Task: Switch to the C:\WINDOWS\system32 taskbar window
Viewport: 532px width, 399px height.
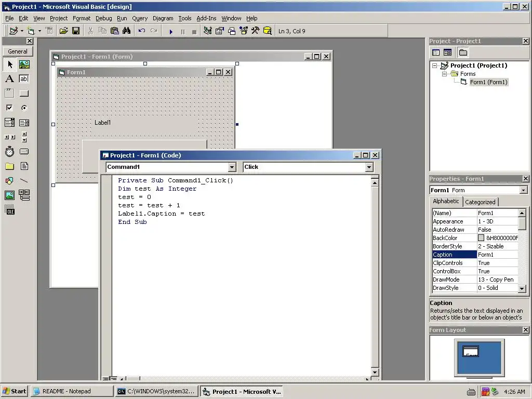Action: coord(156,391)
